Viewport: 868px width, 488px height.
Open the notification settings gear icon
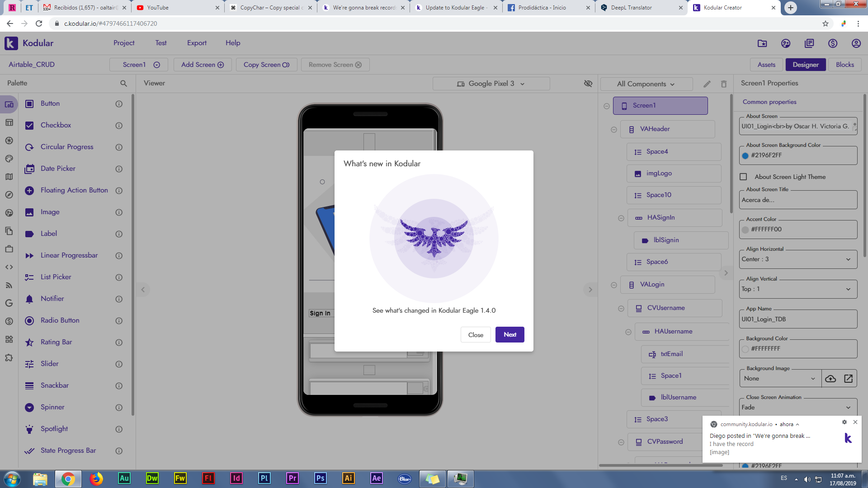coord(844,422)
